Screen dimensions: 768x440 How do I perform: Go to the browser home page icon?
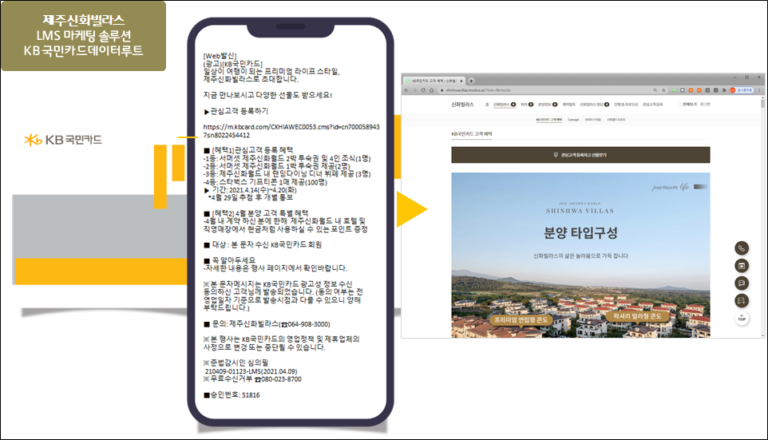coord(432,90)
